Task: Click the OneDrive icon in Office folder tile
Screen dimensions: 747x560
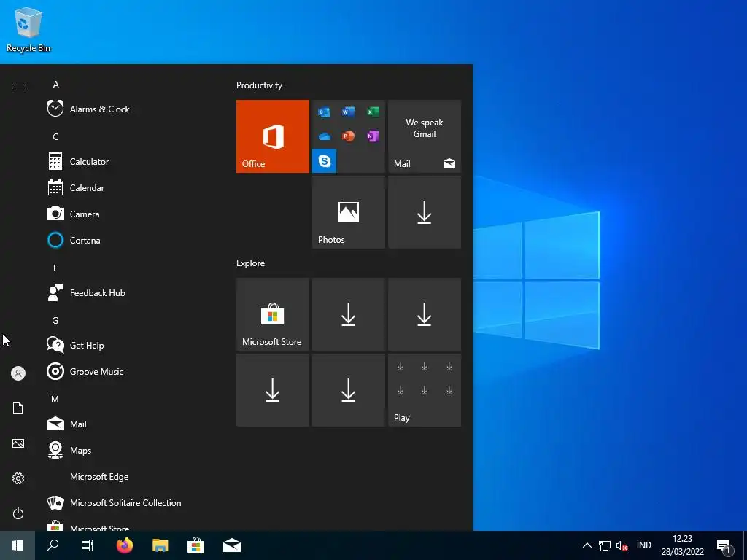Action: coord(324,136)
